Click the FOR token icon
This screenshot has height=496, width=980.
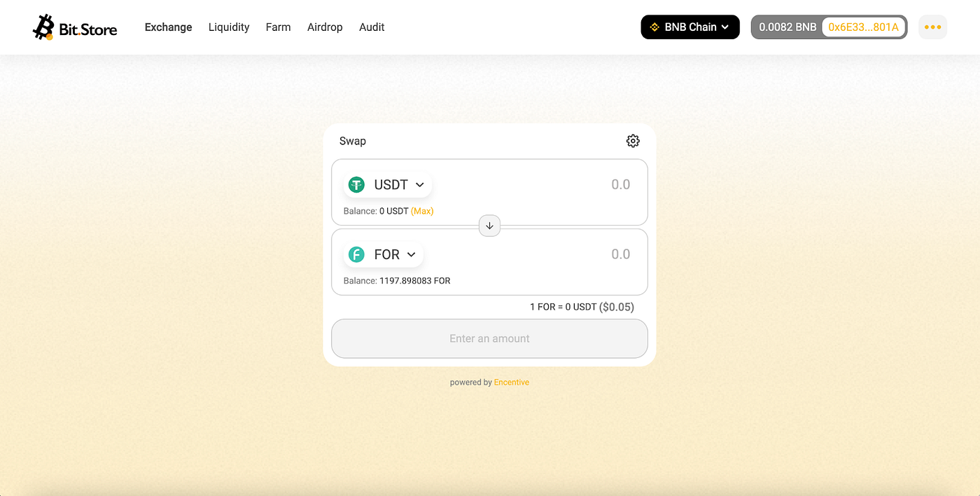tap(357, 254)
